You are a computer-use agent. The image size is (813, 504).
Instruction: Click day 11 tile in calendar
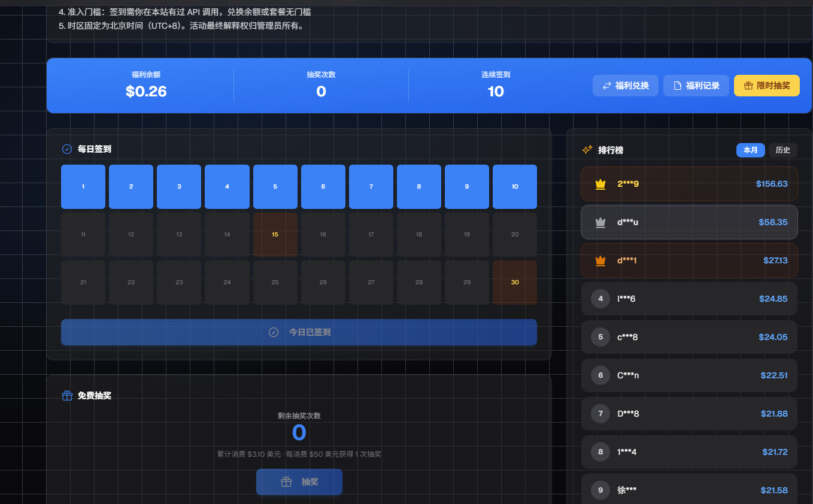[83, 235]
